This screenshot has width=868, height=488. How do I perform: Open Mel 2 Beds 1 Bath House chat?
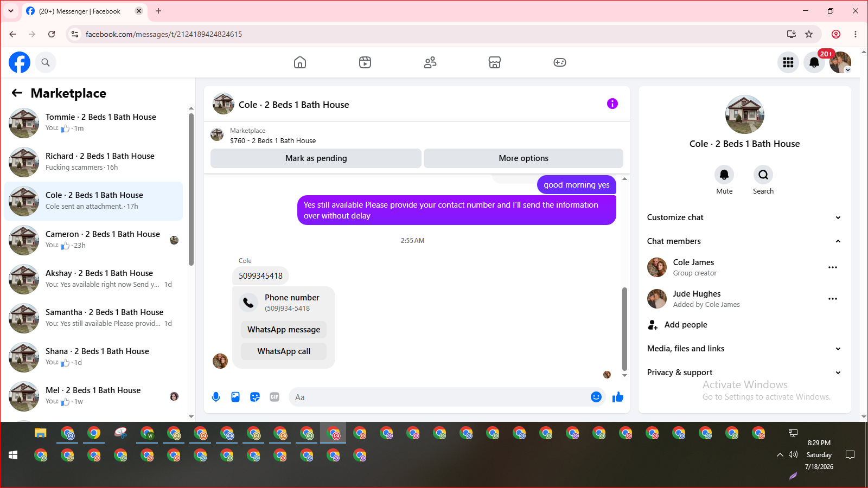pyautogui.click(x=94, y=396)
